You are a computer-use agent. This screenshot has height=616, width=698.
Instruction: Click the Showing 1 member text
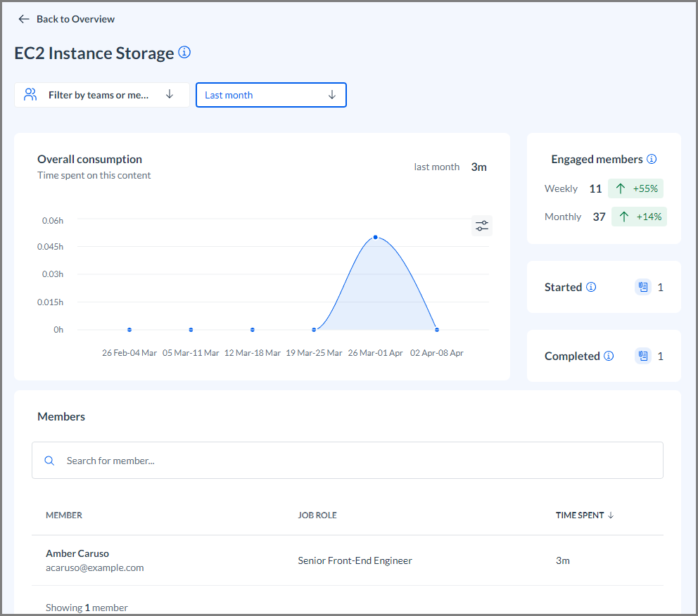coord(87,608)
